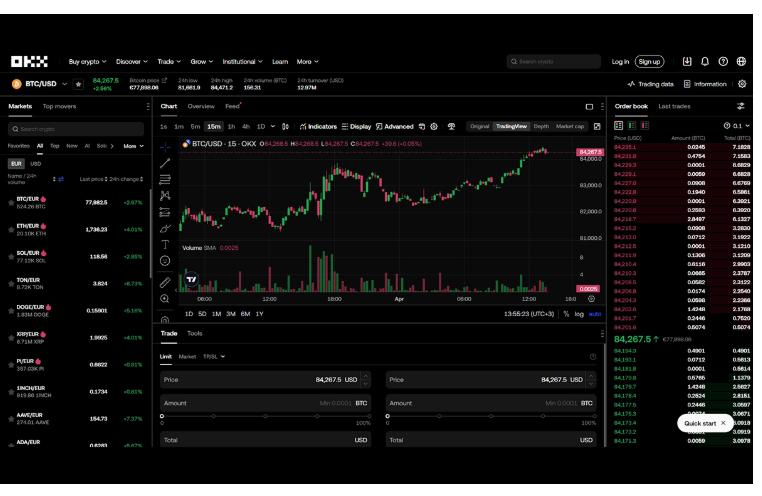Click the crosshair cursor tool
The image size is (762, 496).
tap(165, 145)
